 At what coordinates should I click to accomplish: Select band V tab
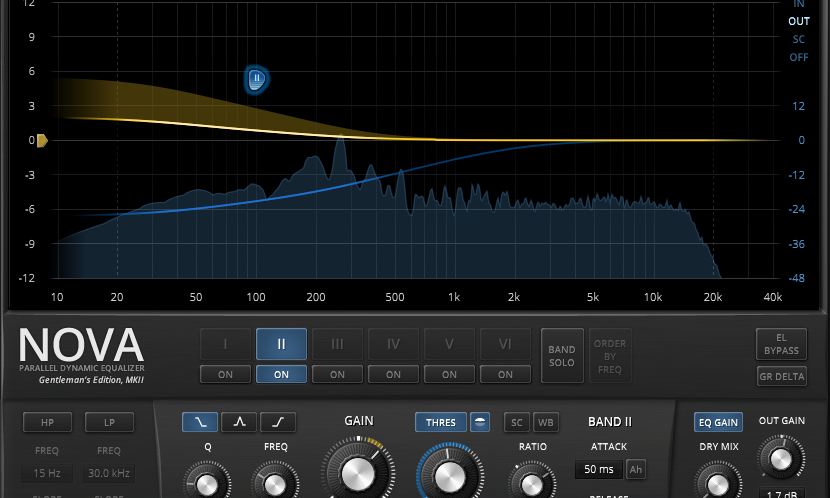449,344
